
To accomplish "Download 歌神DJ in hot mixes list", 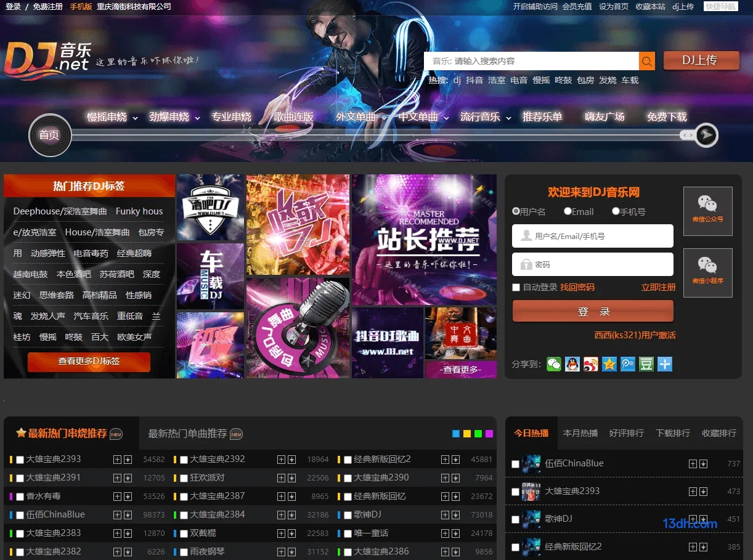I will [455, 515].
